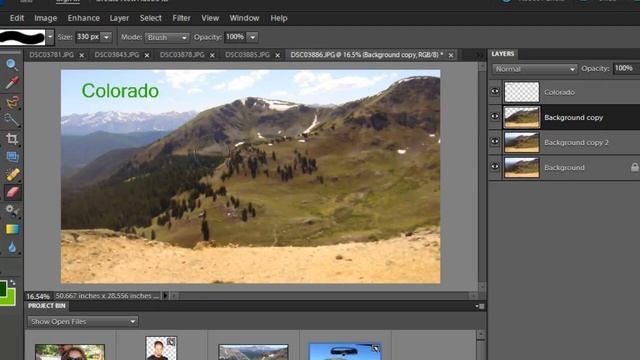Switch to the DSC03885.JPG document tab

click(x=247, y=55)
